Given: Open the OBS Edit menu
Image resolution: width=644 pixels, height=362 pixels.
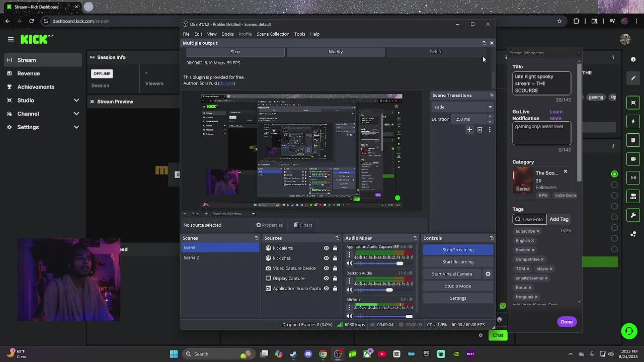Looking at the screenshot, I should pyautogui.click(x=198, y=34).
